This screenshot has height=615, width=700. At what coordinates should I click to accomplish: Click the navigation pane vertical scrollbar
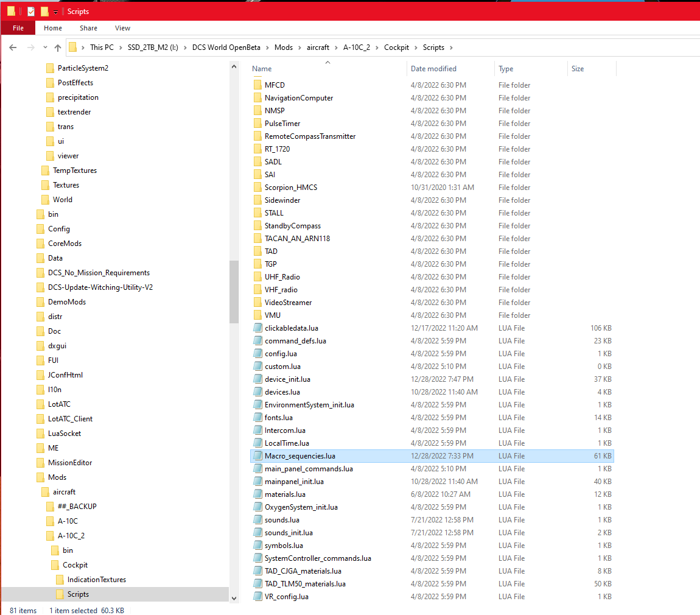click(234, 292)
